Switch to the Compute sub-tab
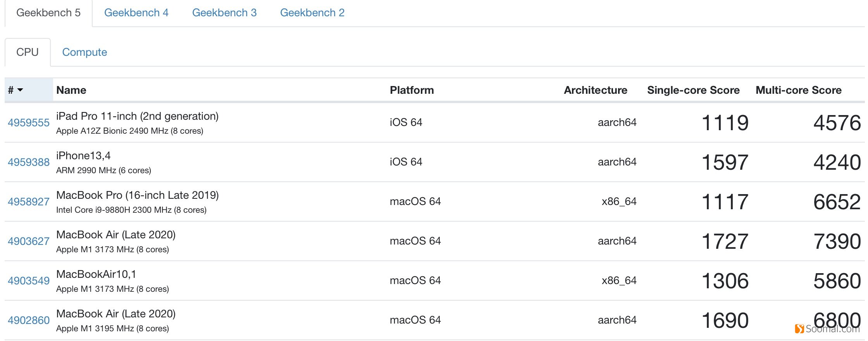The height and width of the screenshot is (341, 868). tap(84, 52)
